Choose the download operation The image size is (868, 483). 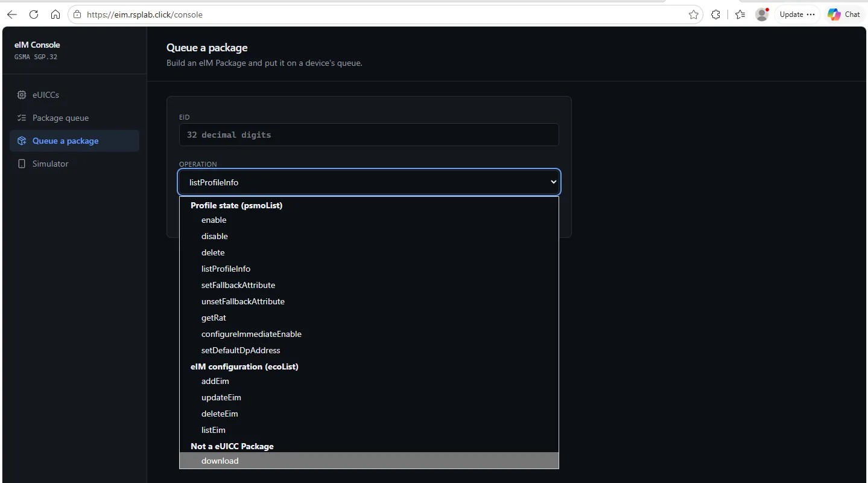[369, 461]
